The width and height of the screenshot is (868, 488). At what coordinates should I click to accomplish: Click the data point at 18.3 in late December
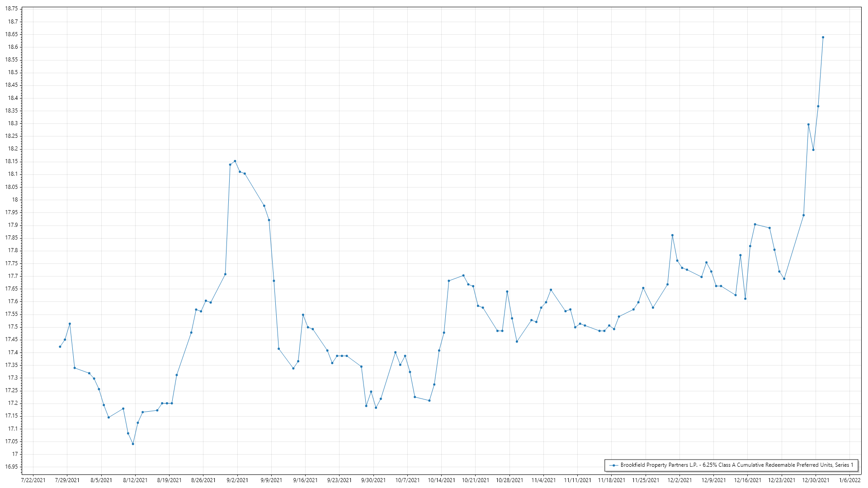point(808,124)
